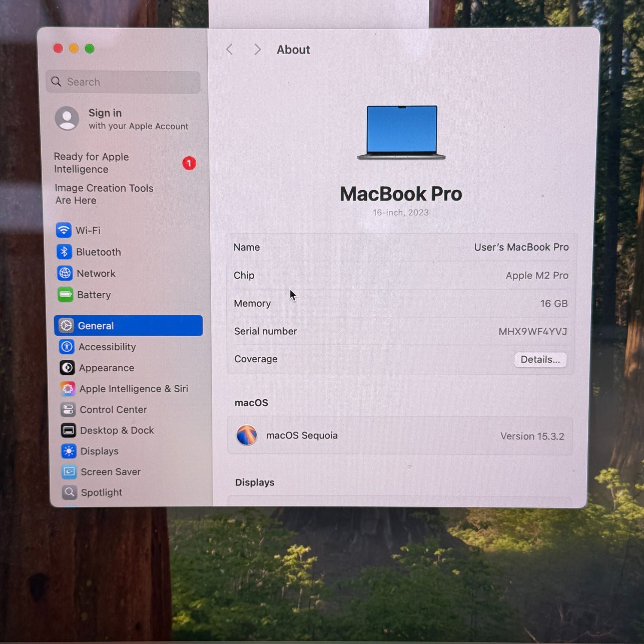Open the Accessibility icon
Image resolution: width=644 pixels, height=644 pixels.
coord(67,346)
